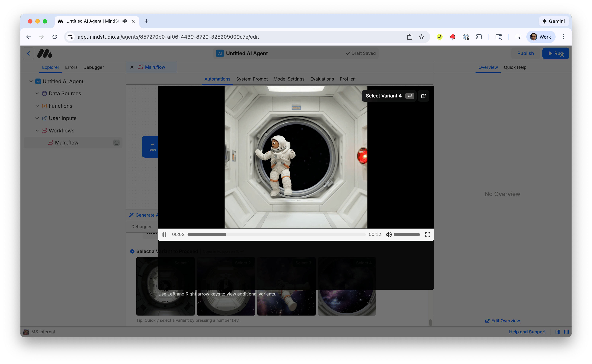Click the Publish button

(525, 53)
